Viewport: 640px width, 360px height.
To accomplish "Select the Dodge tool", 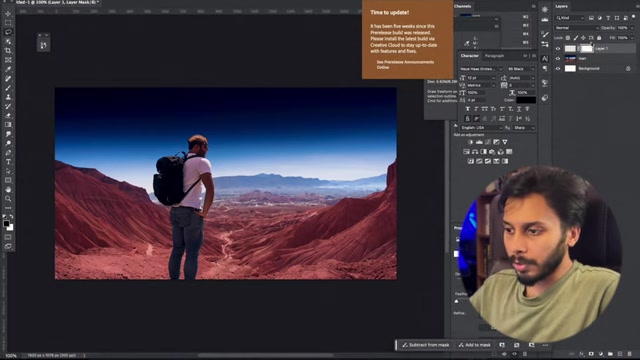I will click(8, 143).
